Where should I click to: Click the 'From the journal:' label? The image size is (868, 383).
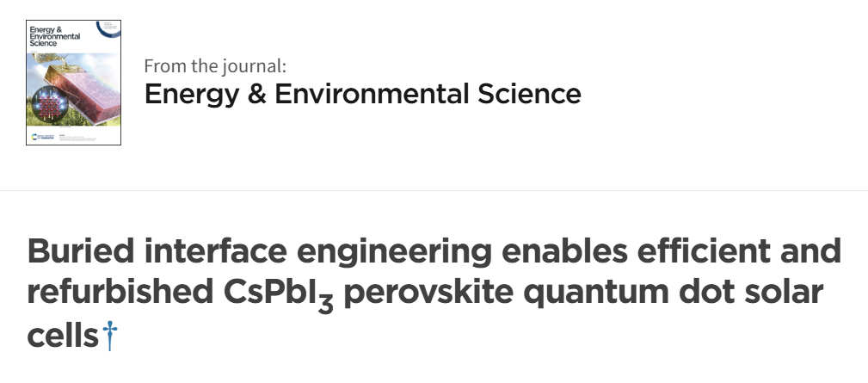pos(215,66)
